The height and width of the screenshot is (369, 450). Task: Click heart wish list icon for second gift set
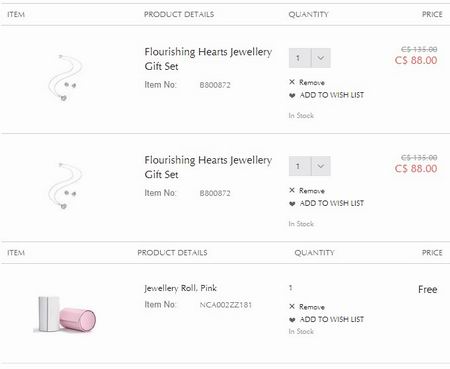tap(292, 204)
